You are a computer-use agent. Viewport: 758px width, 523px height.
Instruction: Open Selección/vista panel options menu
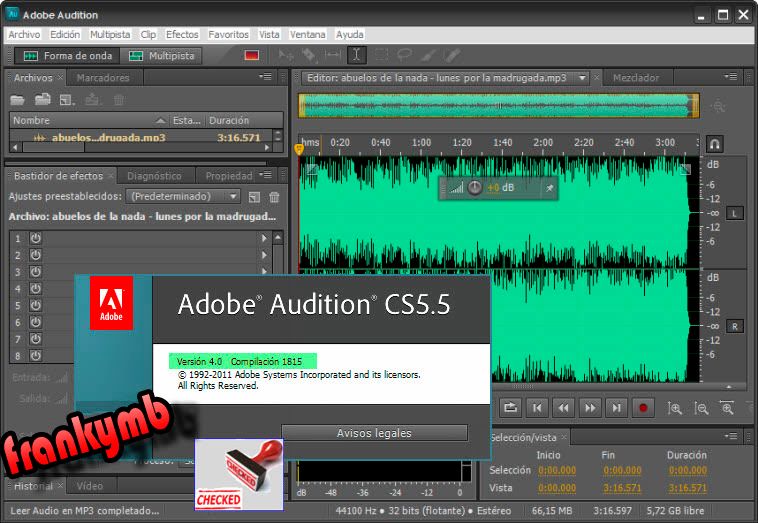[x=730, y=436]
